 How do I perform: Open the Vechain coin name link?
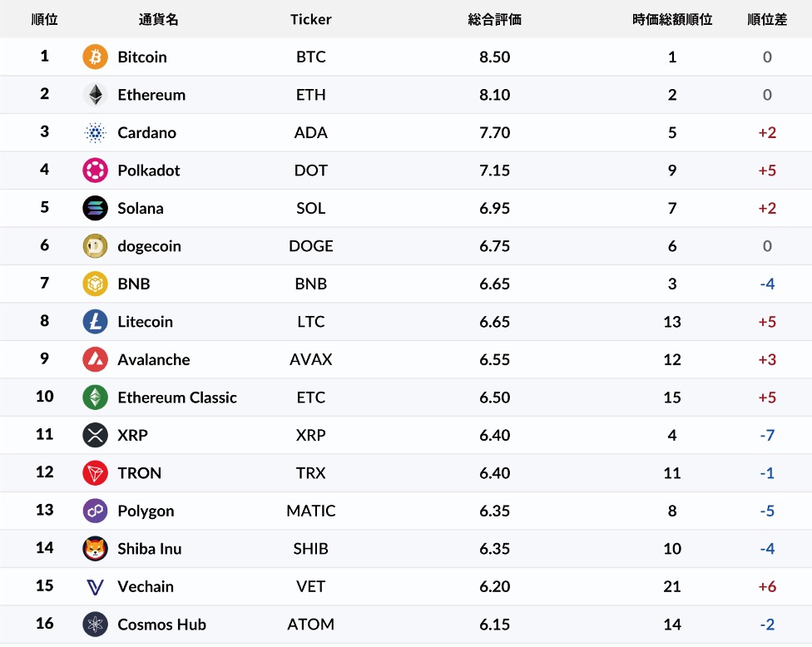pyautogui.click(x=146, y=586)
